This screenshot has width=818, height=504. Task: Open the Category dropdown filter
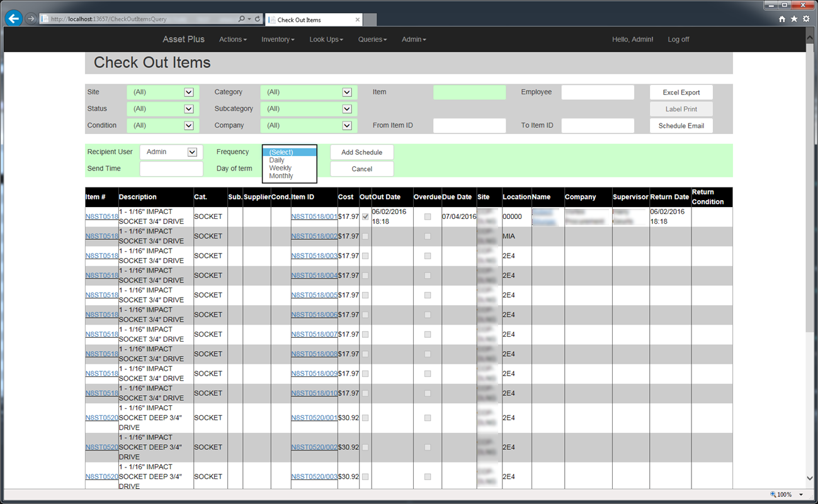point(309,92)
